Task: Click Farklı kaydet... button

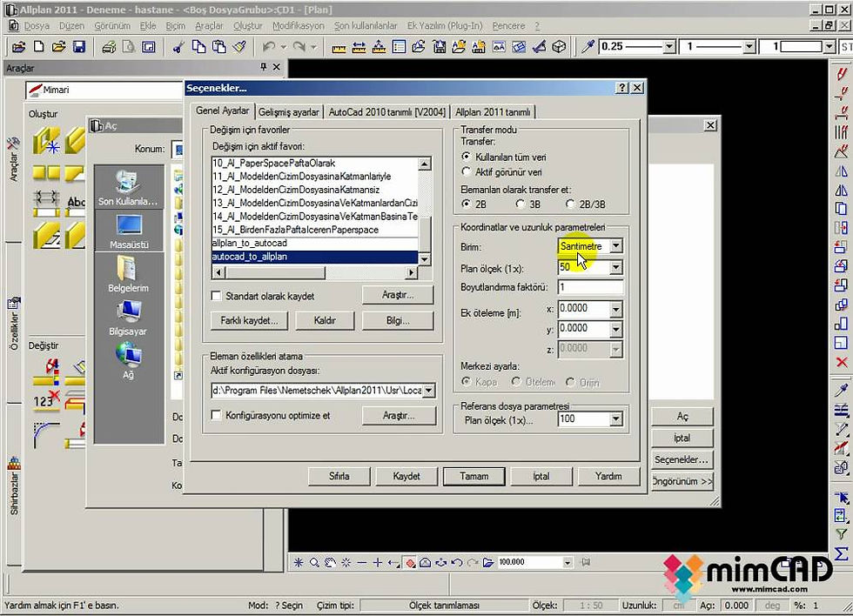Action: click(x=249, y=320)
